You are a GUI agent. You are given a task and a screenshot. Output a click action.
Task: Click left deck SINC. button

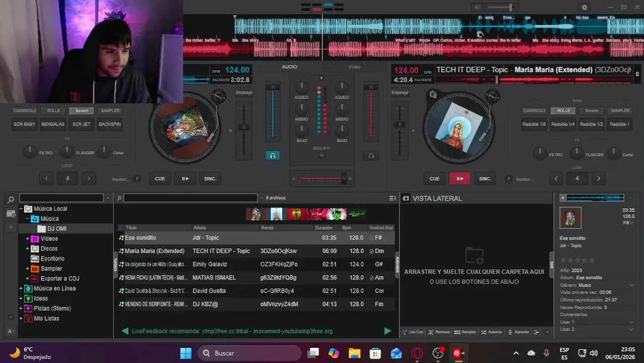(210, 178)
